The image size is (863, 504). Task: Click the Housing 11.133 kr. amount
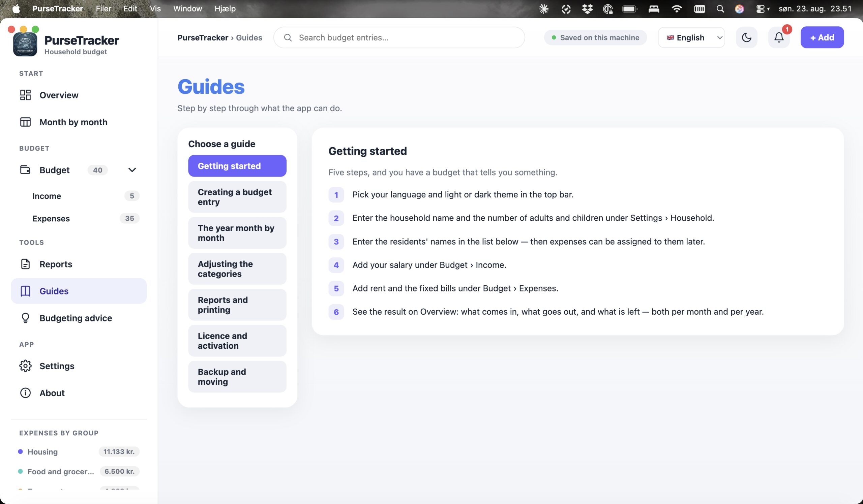[x=119, y=451]
